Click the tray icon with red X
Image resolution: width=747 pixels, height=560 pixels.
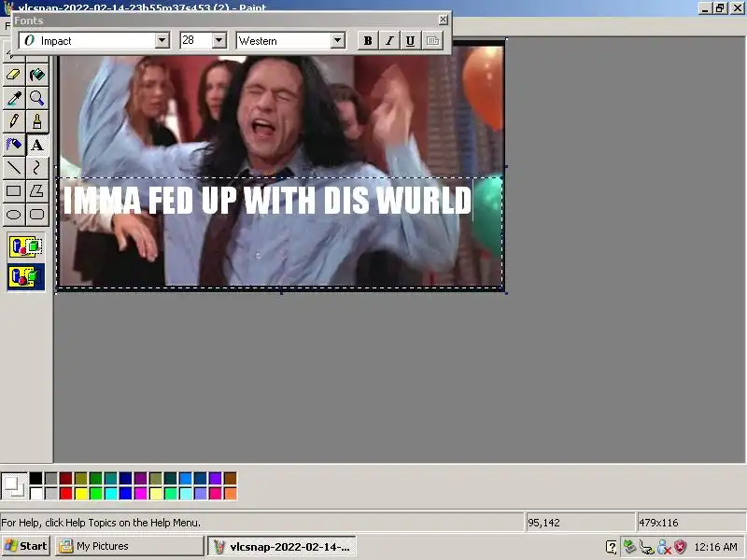click(x=664, y=547)
